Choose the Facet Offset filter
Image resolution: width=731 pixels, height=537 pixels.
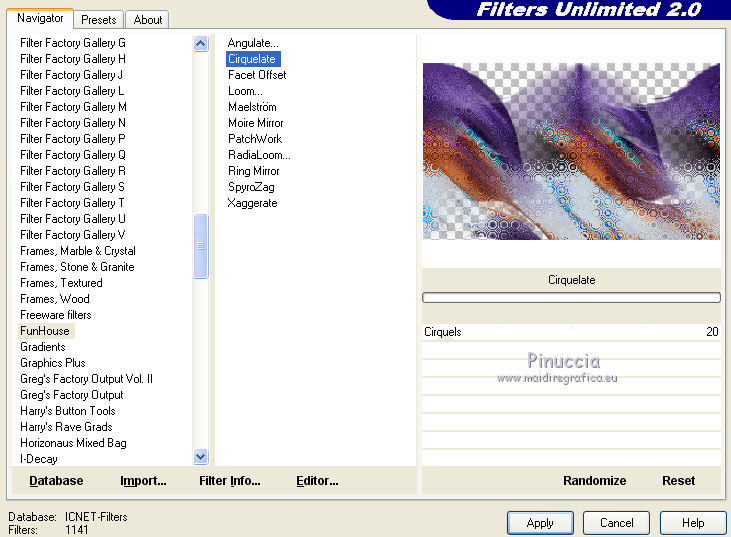pyautogui.click(x=257, y=75)
